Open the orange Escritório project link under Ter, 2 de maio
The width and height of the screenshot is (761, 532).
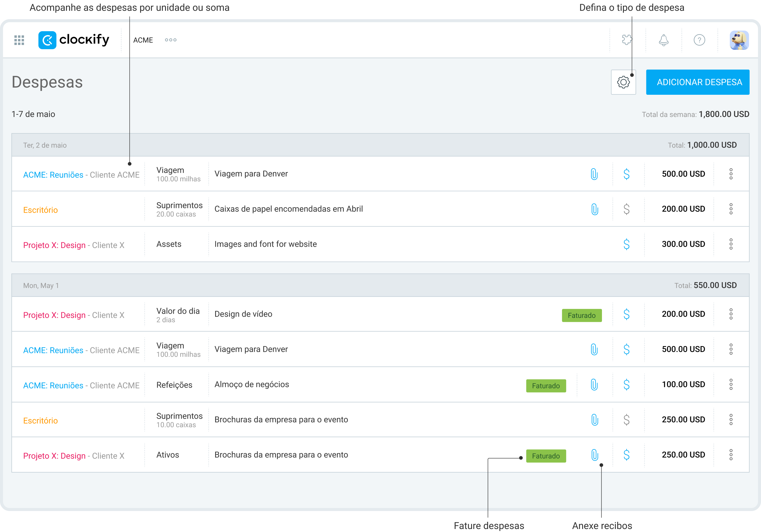[x=41, y=210]
